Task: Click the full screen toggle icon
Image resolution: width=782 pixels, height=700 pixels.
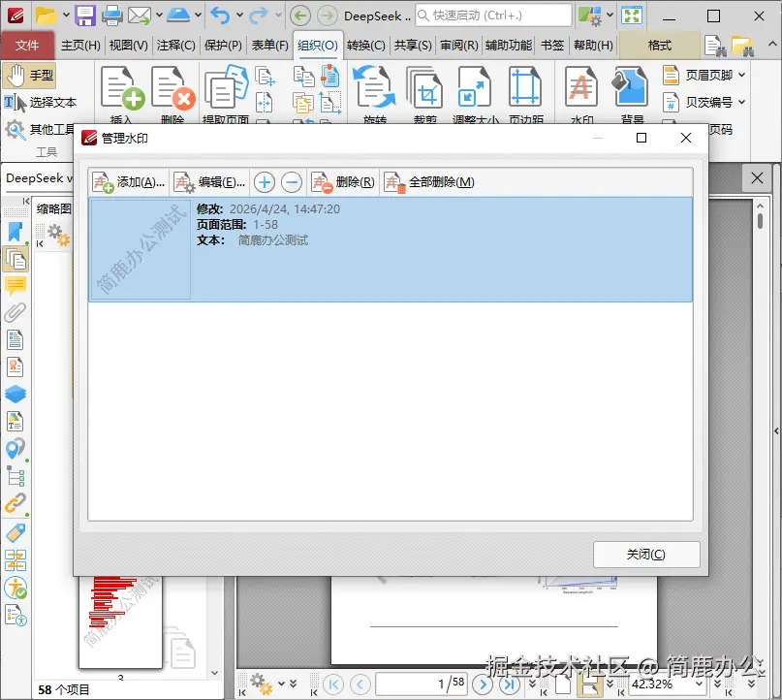Action: tap(632, 16)
